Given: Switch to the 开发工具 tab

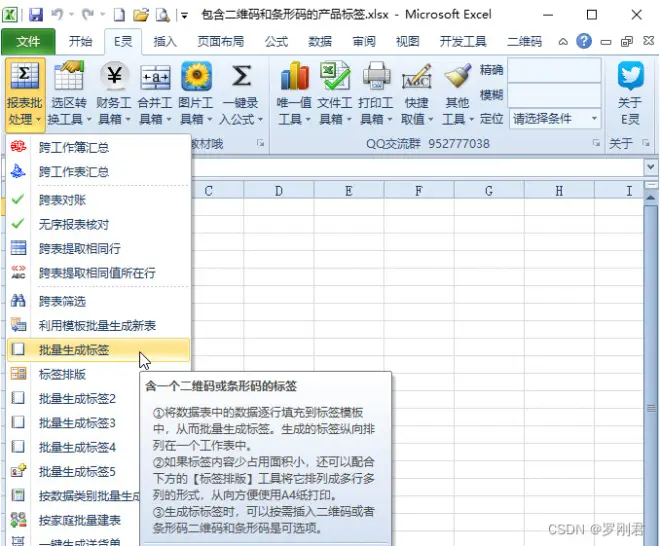Looking at the screenshot, I should pyautogui.click(x=463, y=41).
